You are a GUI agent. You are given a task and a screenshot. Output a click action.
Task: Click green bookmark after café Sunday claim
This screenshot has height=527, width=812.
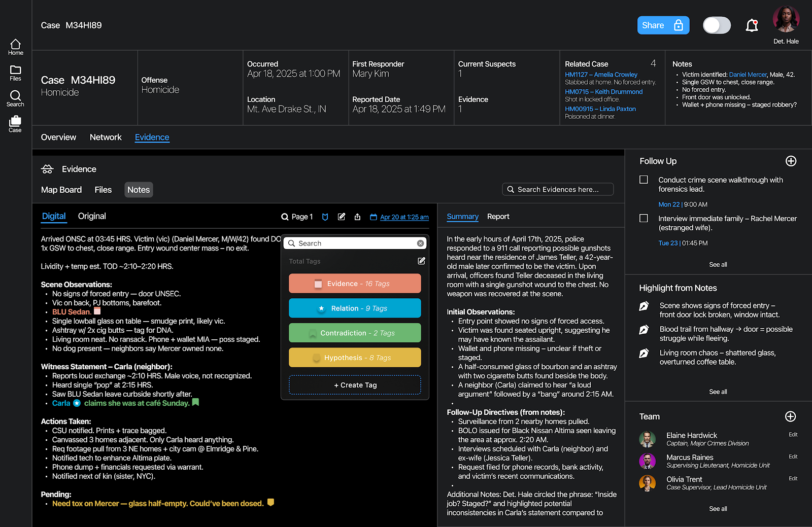(x=195, y=402)
